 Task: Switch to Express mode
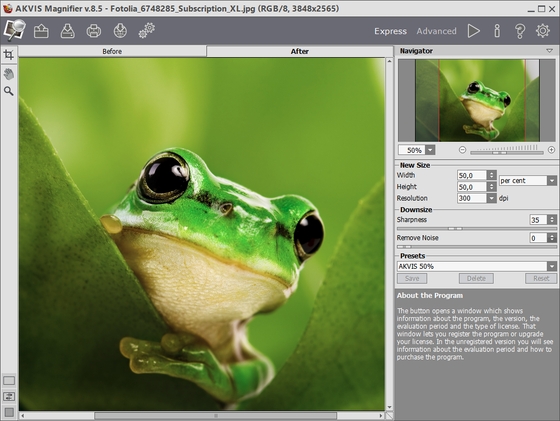coord(390,31)
